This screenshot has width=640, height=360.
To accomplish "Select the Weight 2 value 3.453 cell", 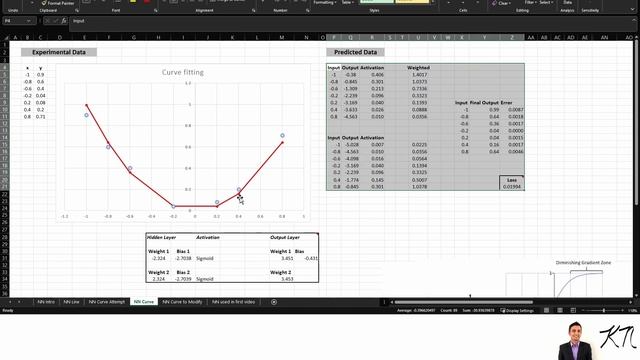I will [x=287, y=279].
